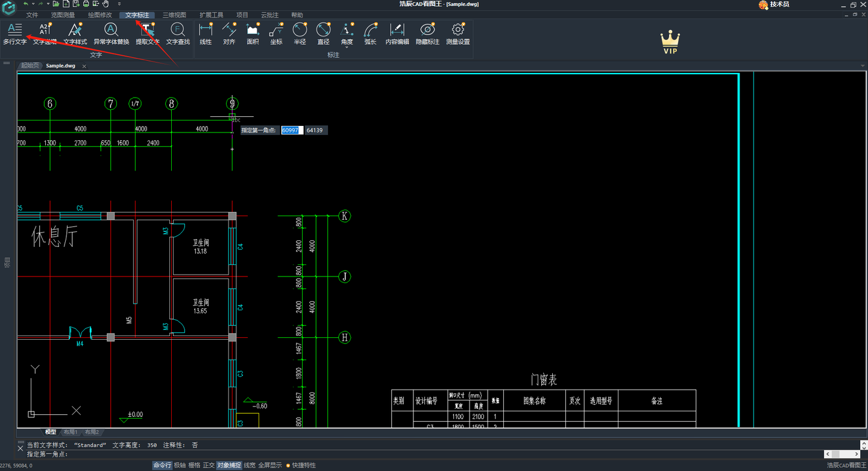Switch to the 三维视图 ribbon tab
Screen dimensions: 868x471
click(x=174, y=15)
